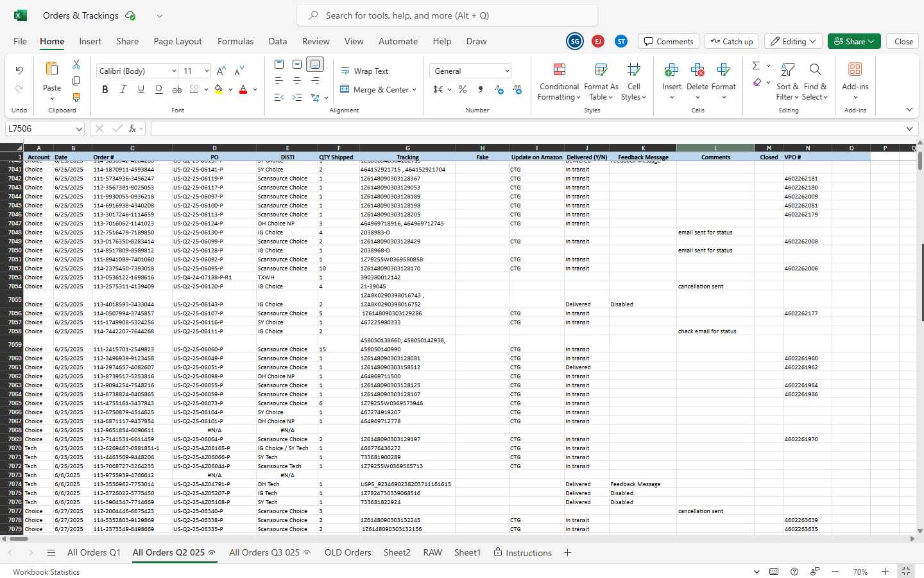This screenshot has height=578, width=924.
Task: Toggle Underline formatting
Action: tap(141, 89)
